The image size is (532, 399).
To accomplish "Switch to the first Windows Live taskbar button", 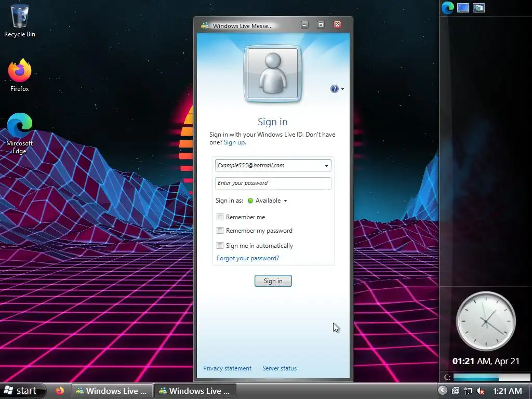I will pyautogui.click(x=112, y=391).
